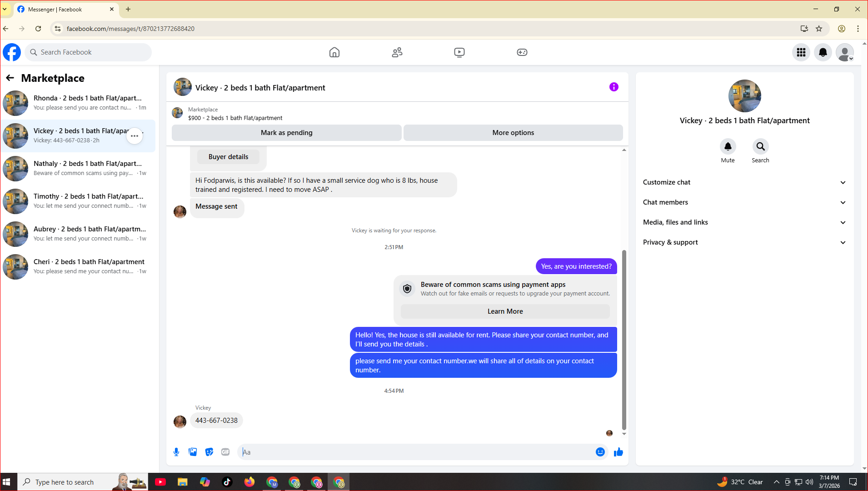Open the emoji picker
Screen dimensions: 868x491
pyautogui.click(x=600, y=452)
